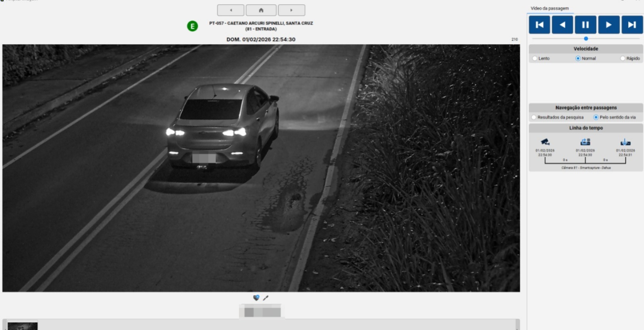Choose Pelo sentido da via navigation
The width and height of the screenshot is (644, 330).
596,117
